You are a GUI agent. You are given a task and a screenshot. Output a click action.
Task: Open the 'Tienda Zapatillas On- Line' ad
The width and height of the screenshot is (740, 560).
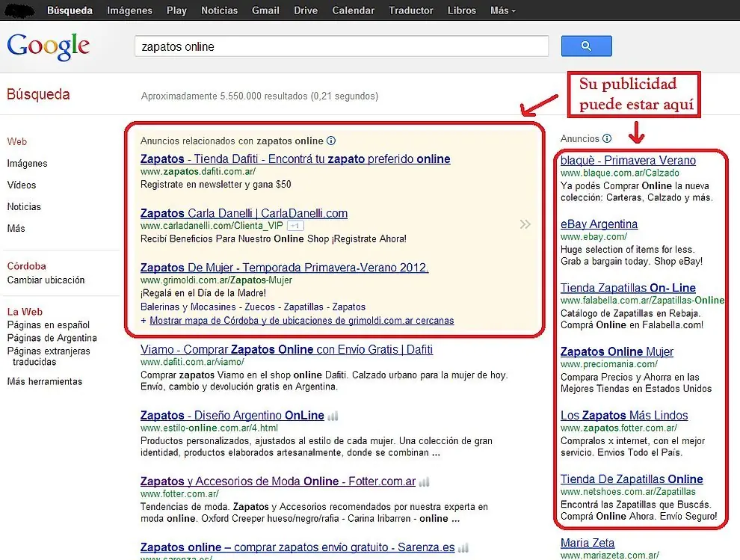tap(628, 288)
